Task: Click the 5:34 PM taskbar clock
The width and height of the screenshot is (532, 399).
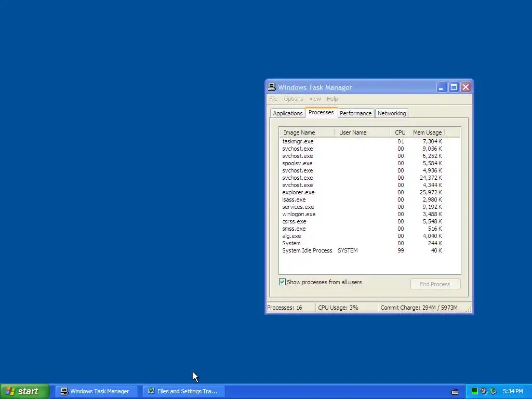Action: (513, 391)
